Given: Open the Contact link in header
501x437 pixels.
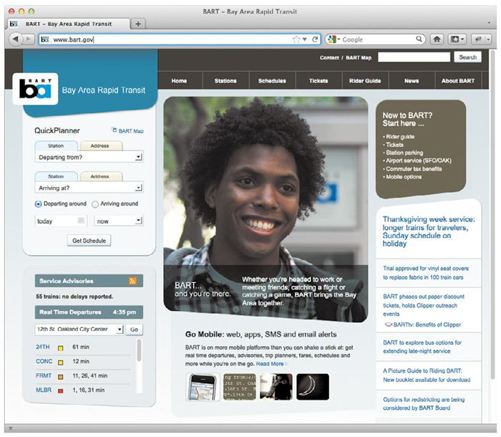Looking at the screenshot, I should pos(329,58).
